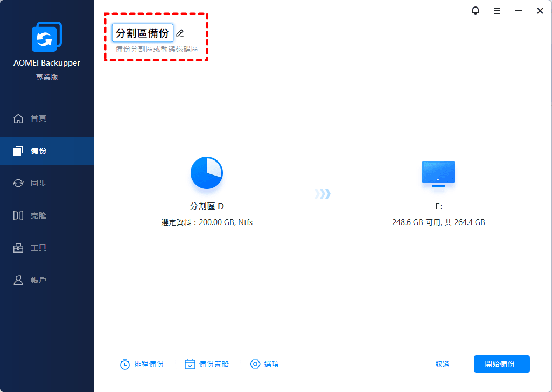
Task: Click the 選定資料：200.00 GB, Ntfs text
Action: [x=207, y=222]
